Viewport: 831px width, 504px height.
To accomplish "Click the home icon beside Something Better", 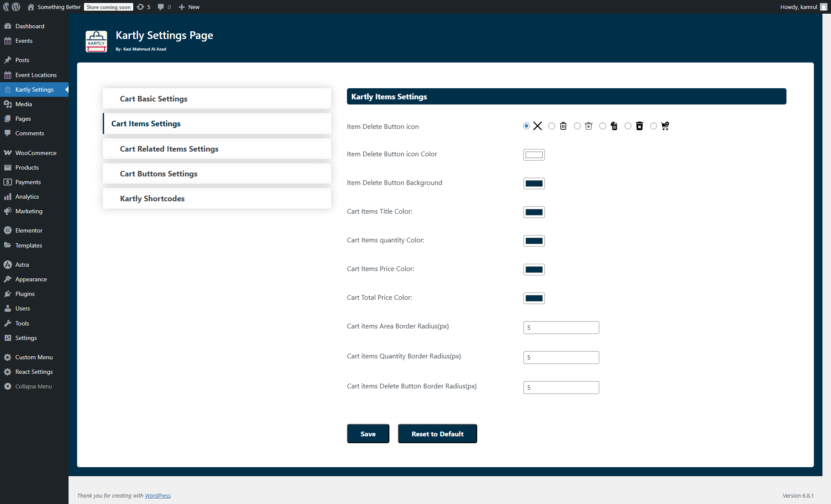I will (31, 7).
